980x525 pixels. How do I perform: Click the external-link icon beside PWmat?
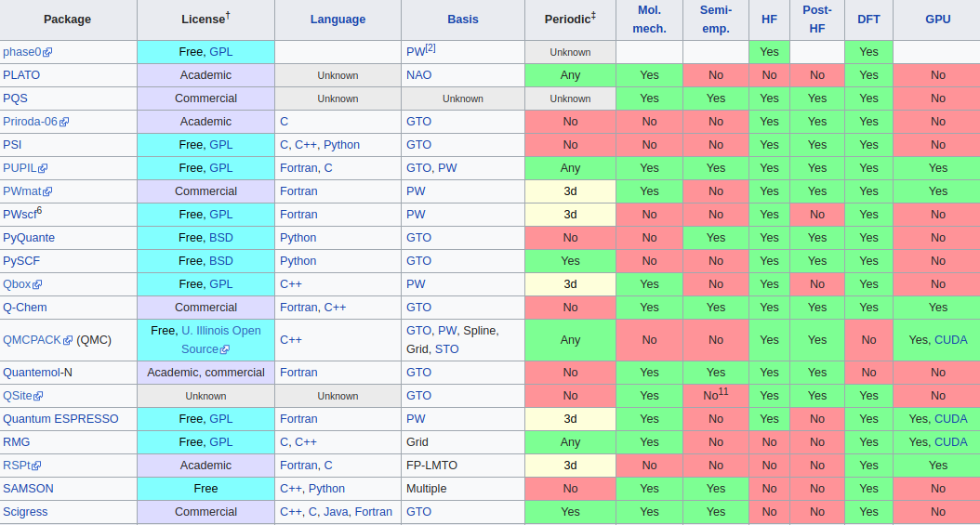pyautogui.click(x=47, y=191)
